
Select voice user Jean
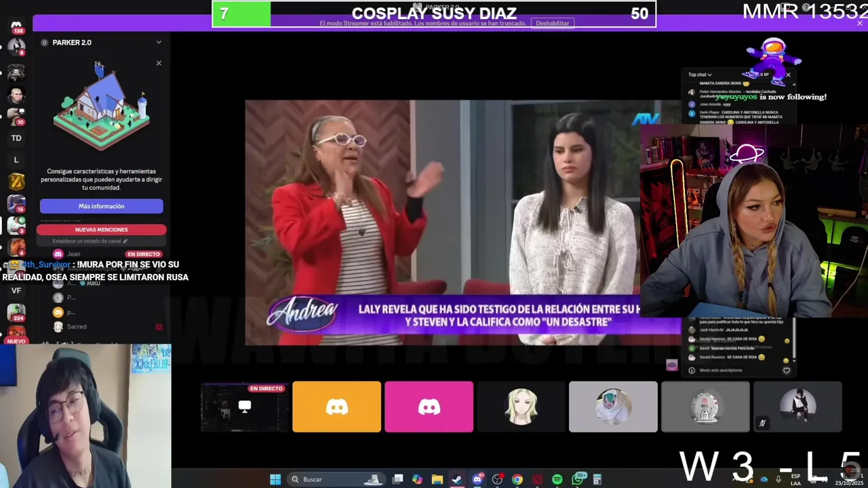click(x=73, y=254)
